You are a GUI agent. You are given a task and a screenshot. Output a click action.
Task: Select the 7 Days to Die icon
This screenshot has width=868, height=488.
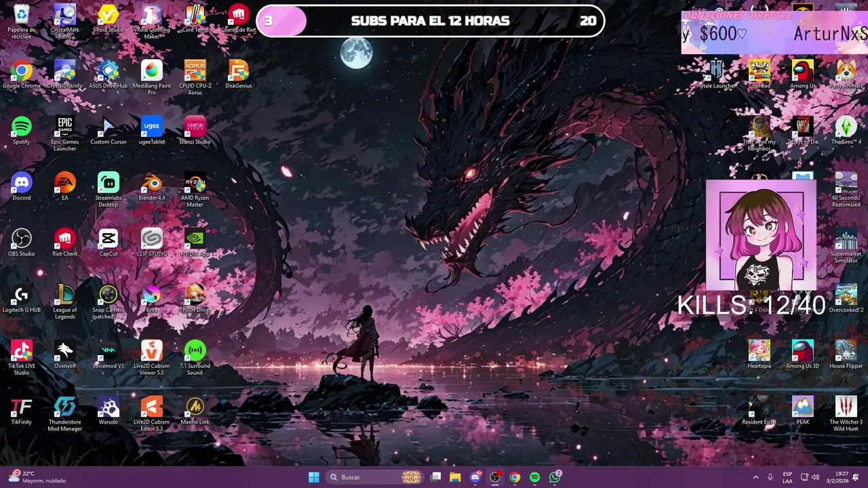click(803, 127)
